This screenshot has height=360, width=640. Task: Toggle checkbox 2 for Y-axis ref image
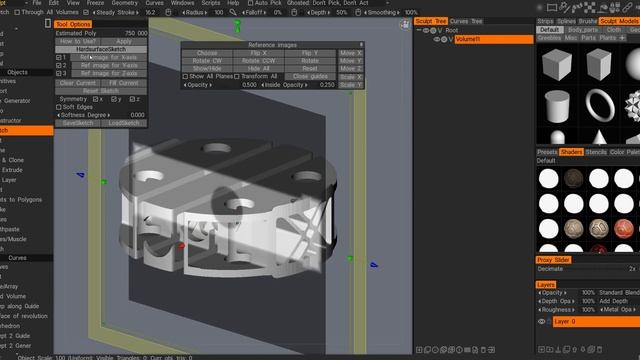(59, 65)
